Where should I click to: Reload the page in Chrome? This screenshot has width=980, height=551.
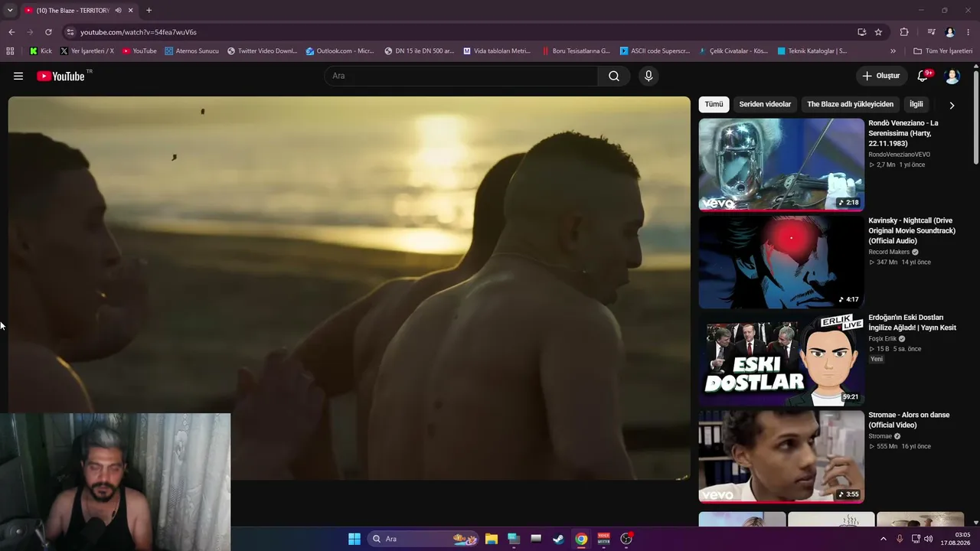[x=48, y=32]
